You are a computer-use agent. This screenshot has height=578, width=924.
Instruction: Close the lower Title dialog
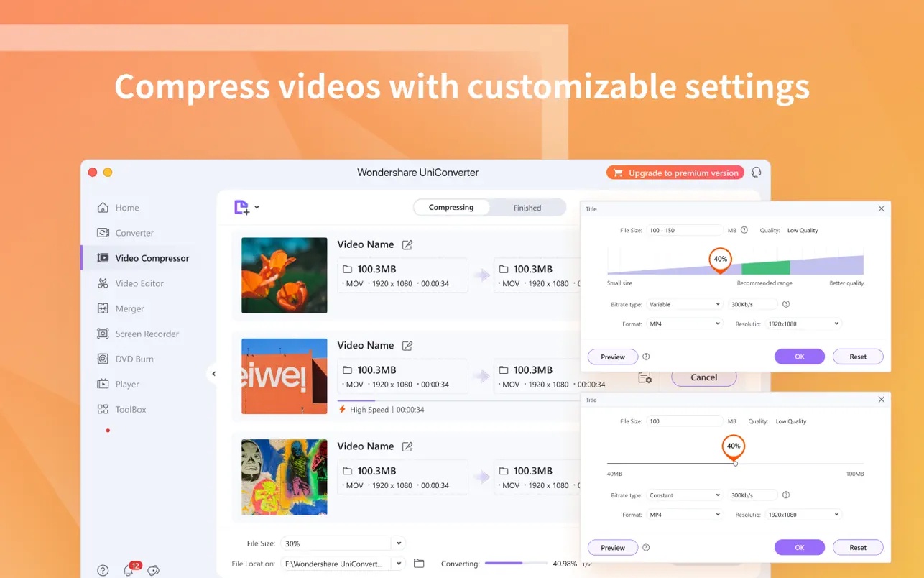pyautogui.click(x=882, y=400)
